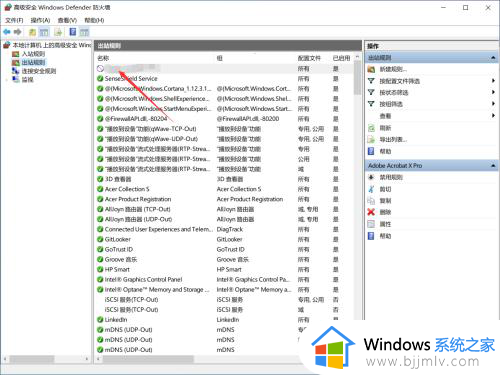
Task: Sort by the 组 (Group) column header
Action: pos(220,58)
